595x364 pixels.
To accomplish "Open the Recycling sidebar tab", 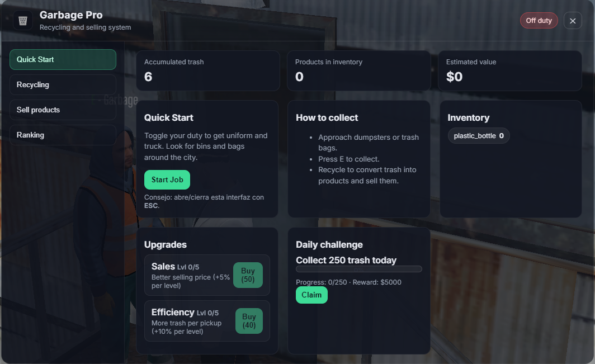I will point(63,84).
